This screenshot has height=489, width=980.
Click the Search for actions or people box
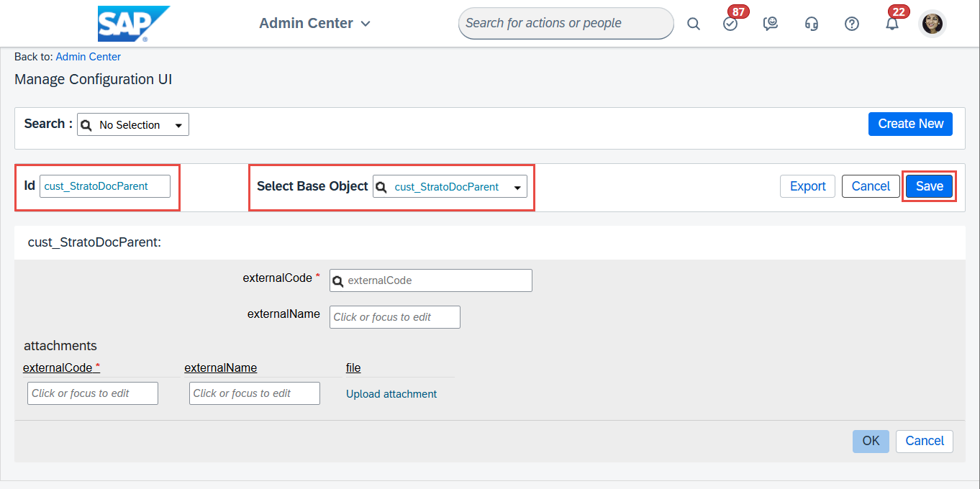(x=566, y=23)
